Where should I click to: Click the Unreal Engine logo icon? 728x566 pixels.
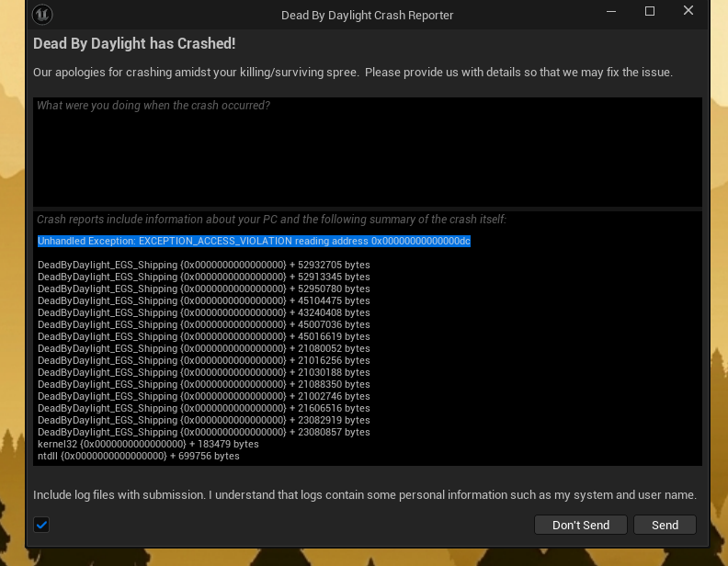pos(42,15)
